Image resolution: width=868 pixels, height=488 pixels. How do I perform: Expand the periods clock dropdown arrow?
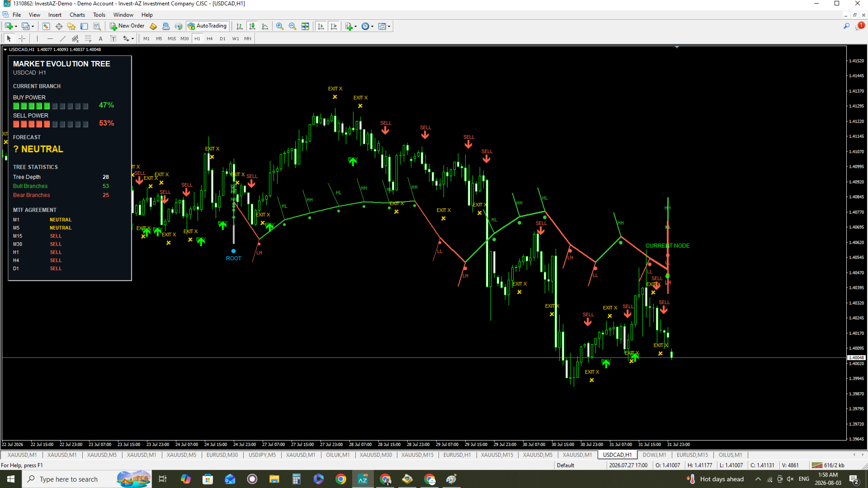pos(372,26)
